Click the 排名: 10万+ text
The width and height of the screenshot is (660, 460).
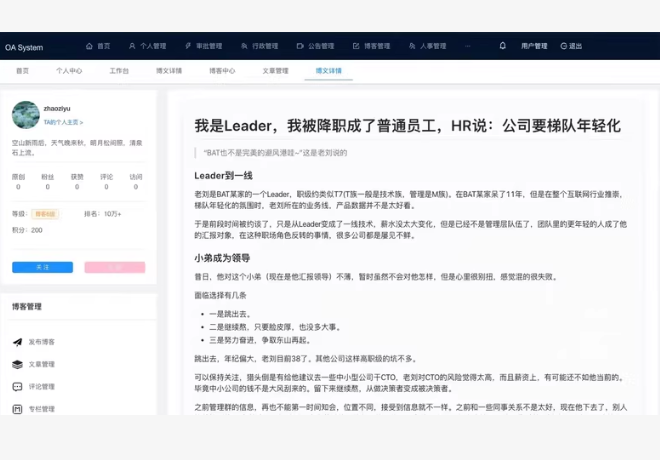[102, 214]
